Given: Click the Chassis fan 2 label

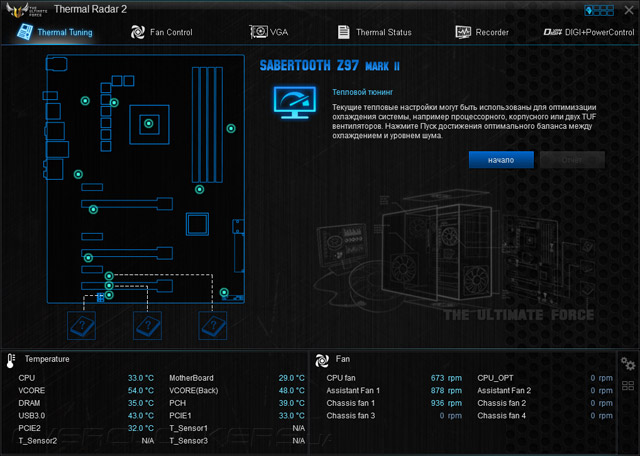Looking at the screenshot, I should point(502,403).
